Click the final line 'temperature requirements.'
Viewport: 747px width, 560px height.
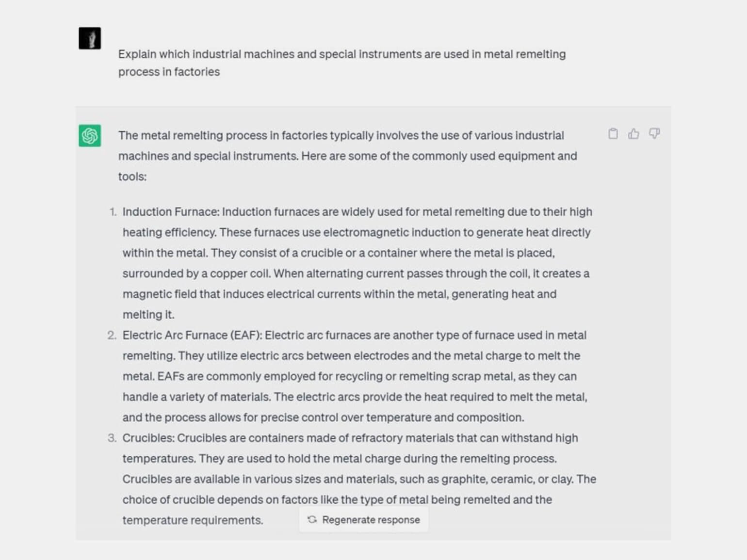[193, 520]
